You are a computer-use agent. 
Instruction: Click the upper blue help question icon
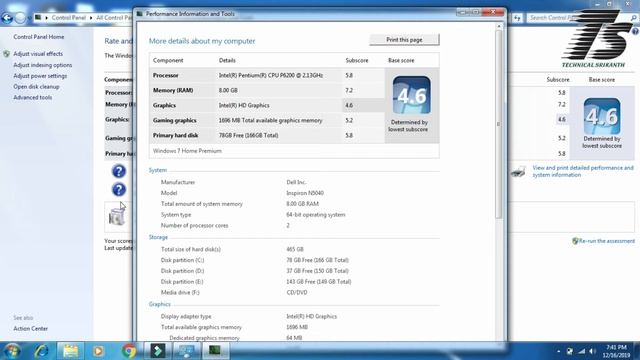(119, 171)
